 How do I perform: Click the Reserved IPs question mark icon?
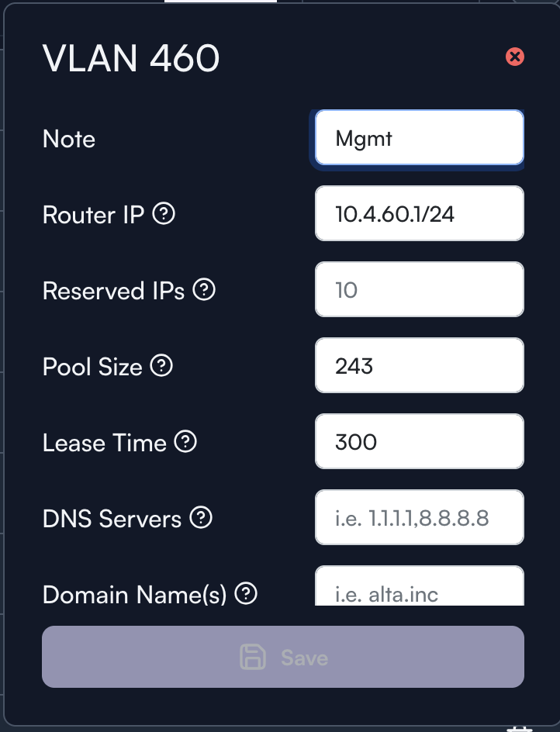[204, 290]
